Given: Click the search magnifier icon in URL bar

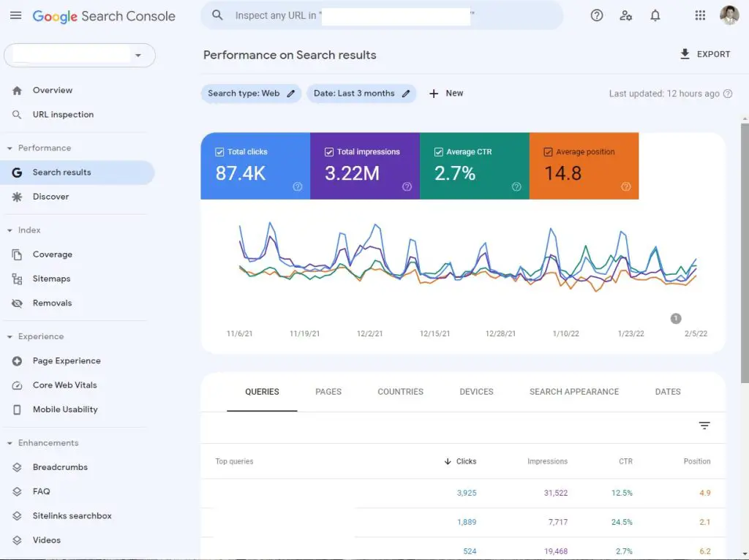Looking at the screenshot, I should (217, 15).
